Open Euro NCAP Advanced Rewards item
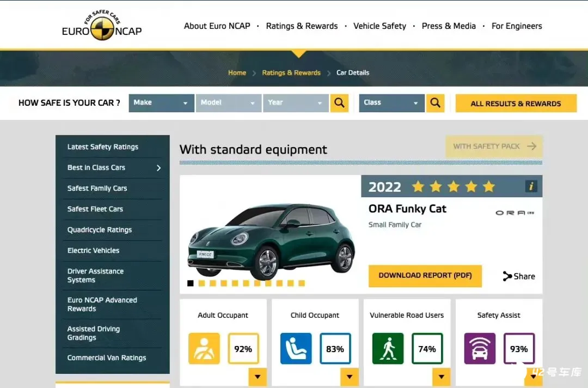588x388 pixels. pyautogui.click(x=102, y=304)
